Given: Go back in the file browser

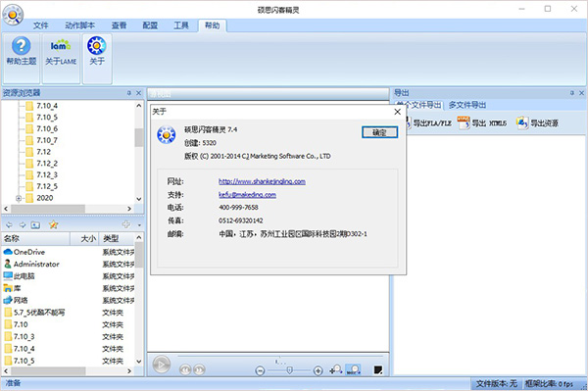Looking at the screenshot, I should 10,225.
